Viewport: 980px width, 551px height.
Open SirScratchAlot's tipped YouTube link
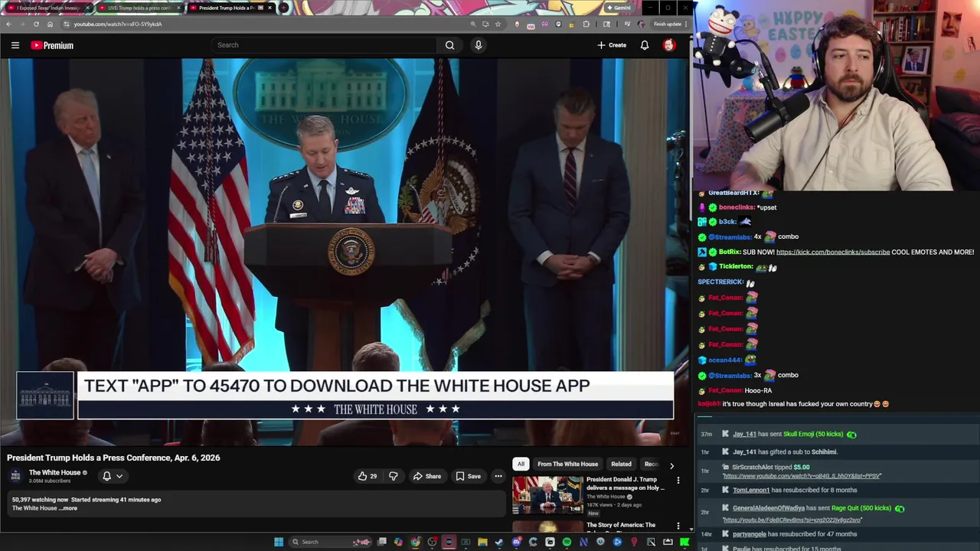802,476
